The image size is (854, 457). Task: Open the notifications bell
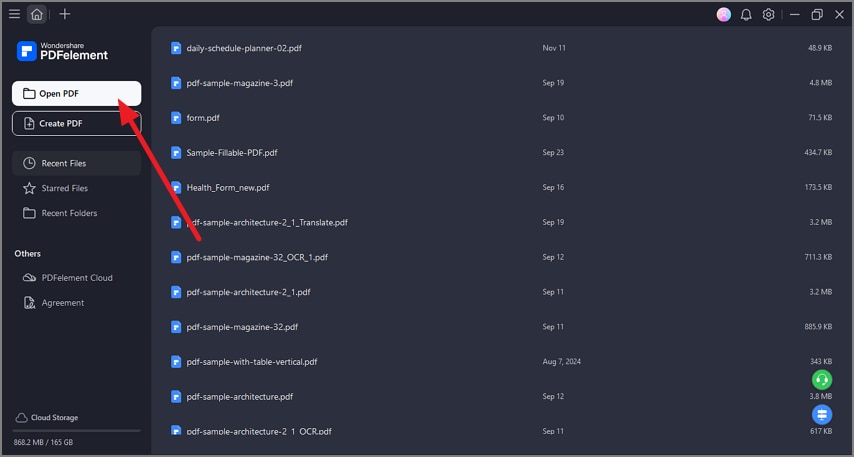[746, 14]
